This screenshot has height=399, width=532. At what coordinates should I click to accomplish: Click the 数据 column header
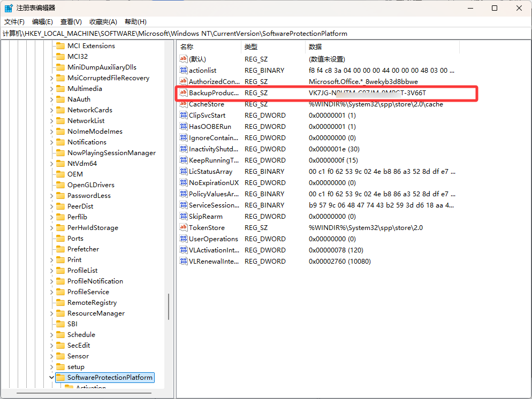click(x=375, y=47)
